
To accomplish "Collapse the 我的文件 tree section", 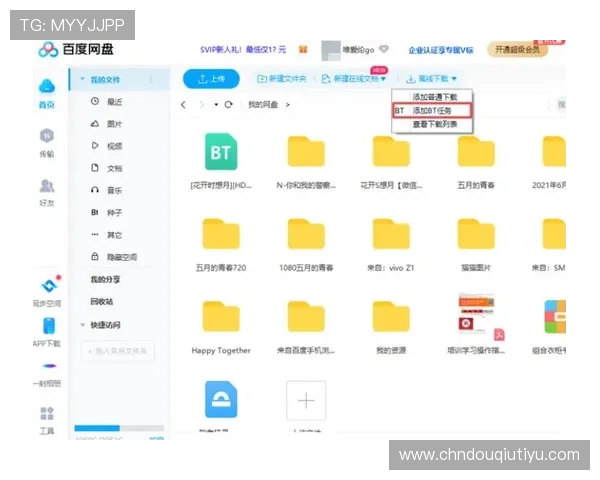I will [82, 79].
